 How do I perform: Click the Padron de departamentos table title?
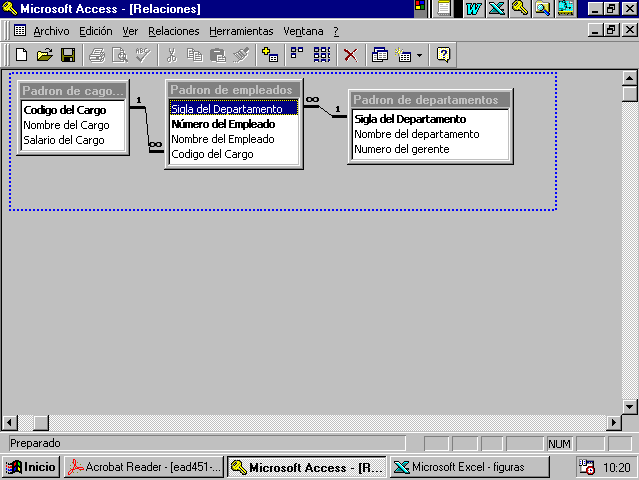tap(430, 100)
